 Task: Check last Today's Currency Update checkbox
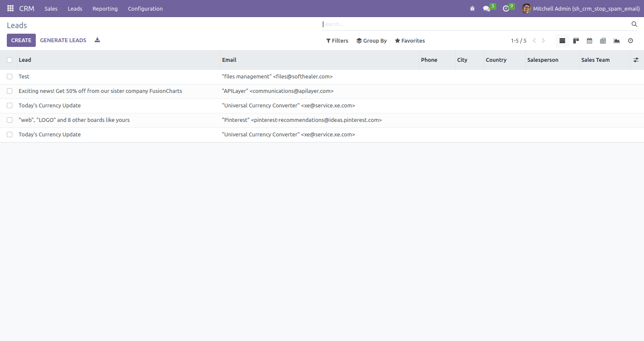tap(10, 135)
